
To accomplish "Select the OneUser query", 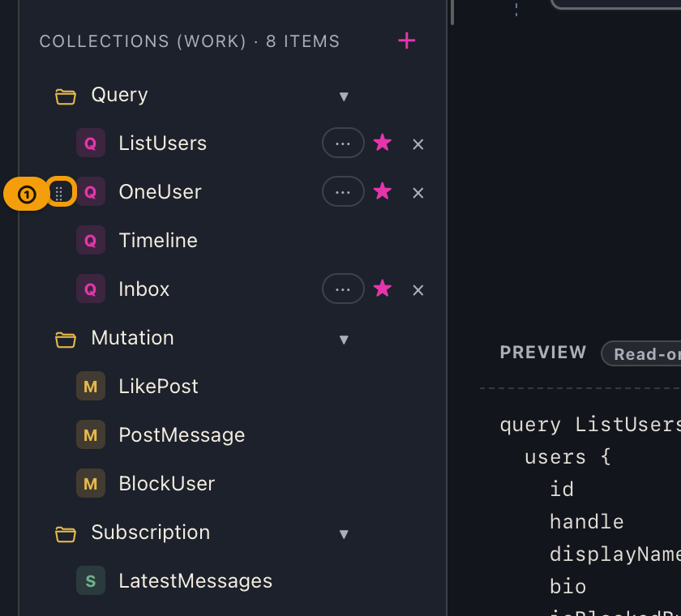I will click(x=161, y=191).
